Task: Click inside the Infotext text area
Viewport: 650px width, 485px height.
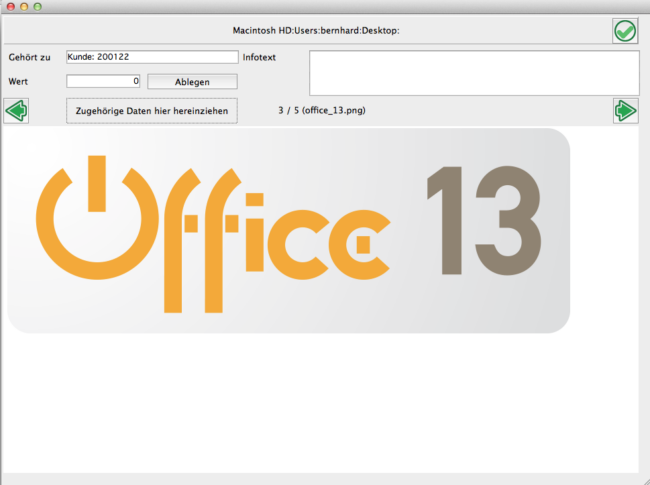Action: (473, 72)
